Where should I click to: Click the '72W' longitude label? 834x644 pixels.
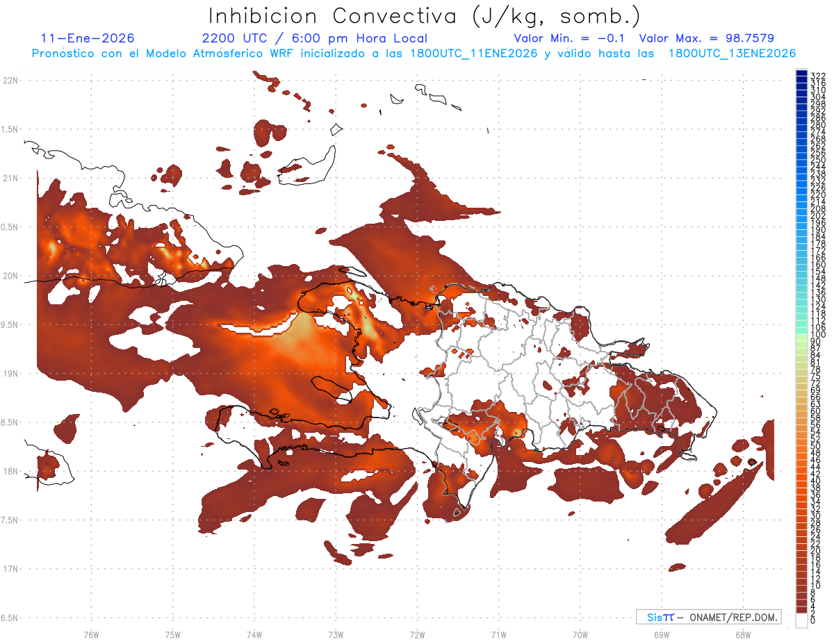[x=417, y=634]
